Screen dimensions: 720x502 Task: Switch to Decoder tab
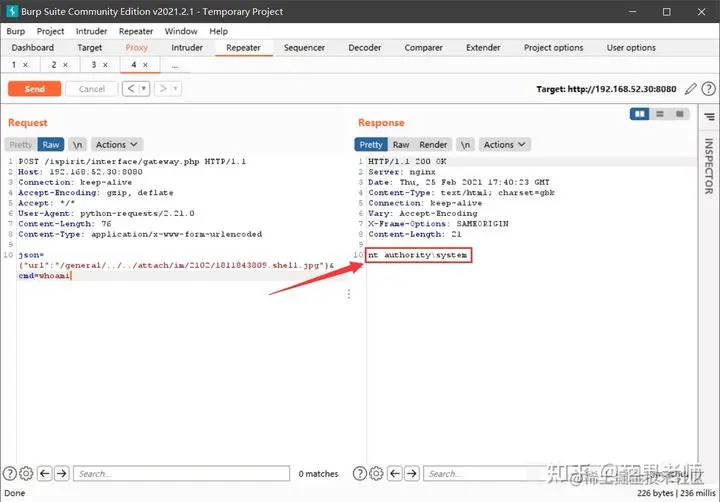365,48
